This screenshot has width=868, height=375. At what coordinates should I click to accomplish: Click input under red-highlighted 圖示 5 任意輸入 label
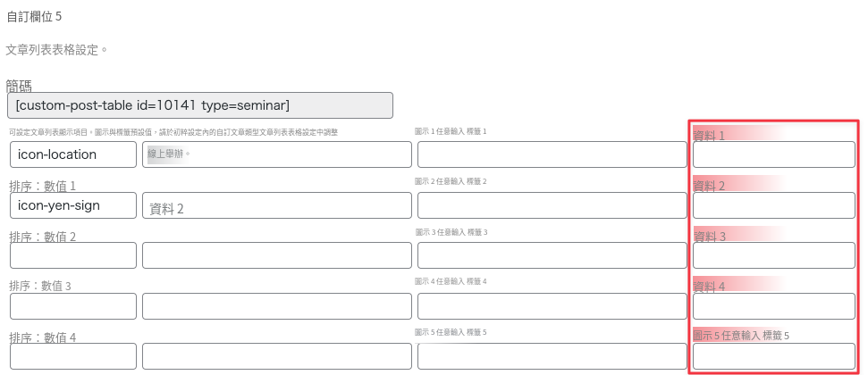[x=774, y=356]
